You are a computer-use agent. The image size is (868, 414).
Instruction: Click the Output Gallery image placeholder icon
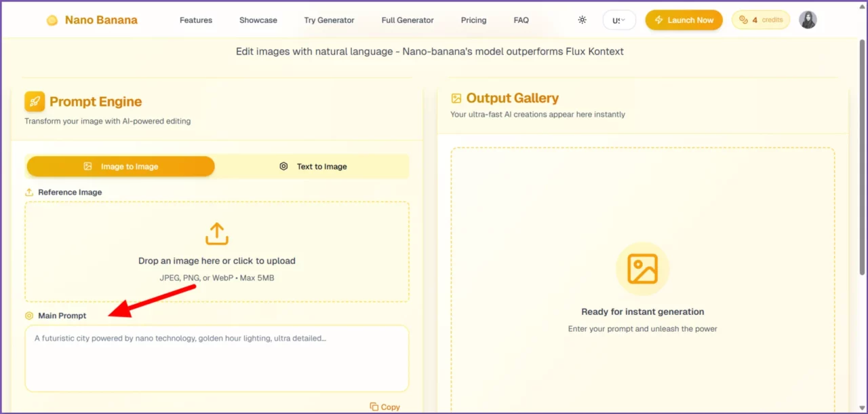pos(642,269)
